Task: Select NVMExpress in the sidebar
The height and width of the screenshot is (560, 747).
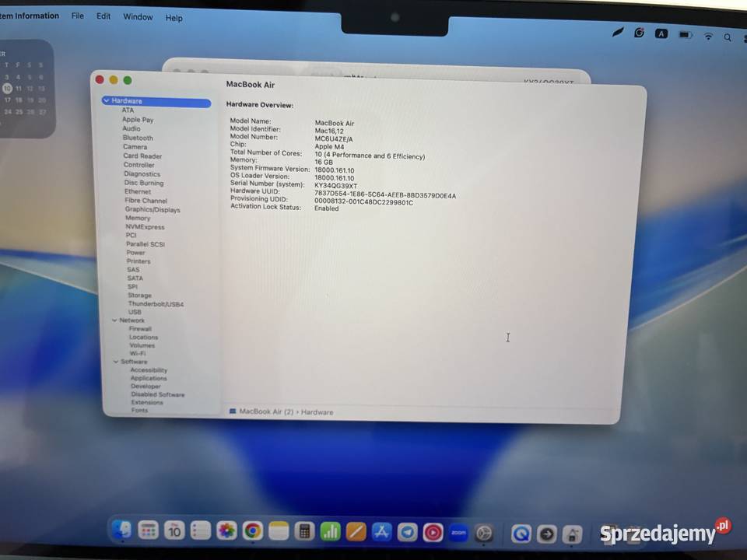Action: (x=146, y=227)
